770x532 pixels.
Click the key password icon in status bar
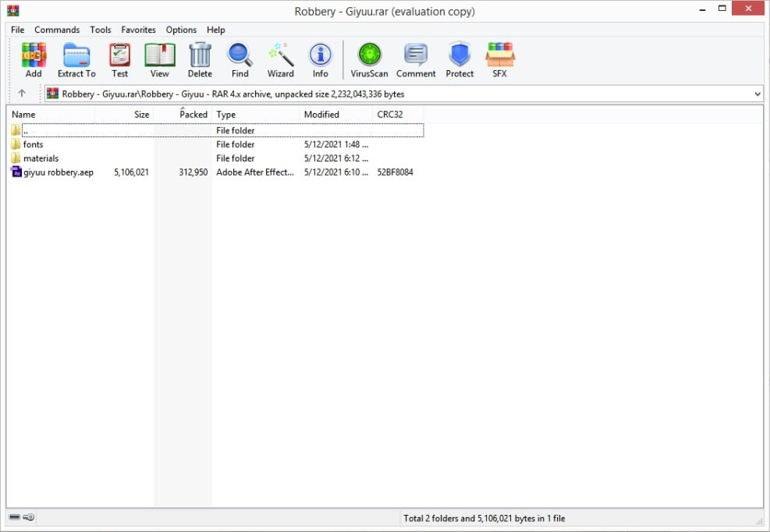coord(29,517)
